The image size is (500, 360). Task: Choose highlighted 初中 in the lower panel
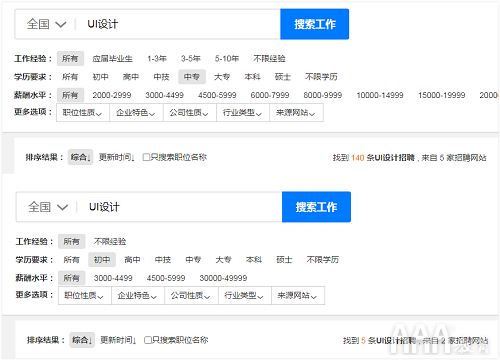[102, 260]
